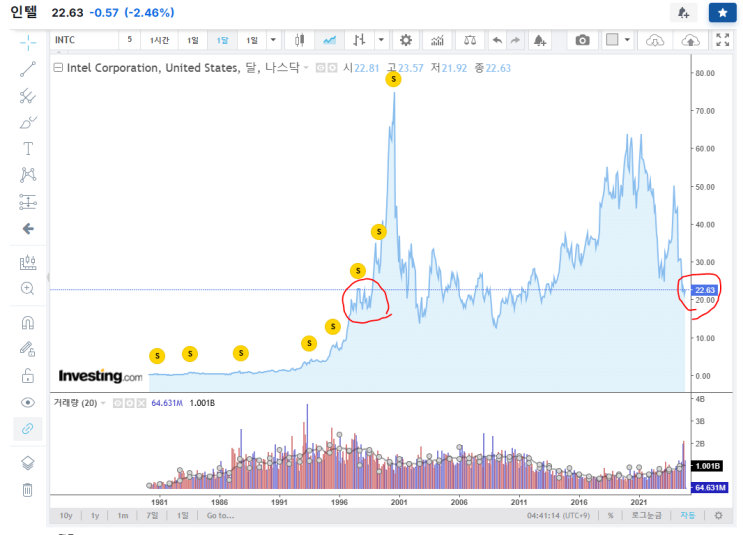
Task: Select the 1시간 interval
Action: click(x=159, y=40)
